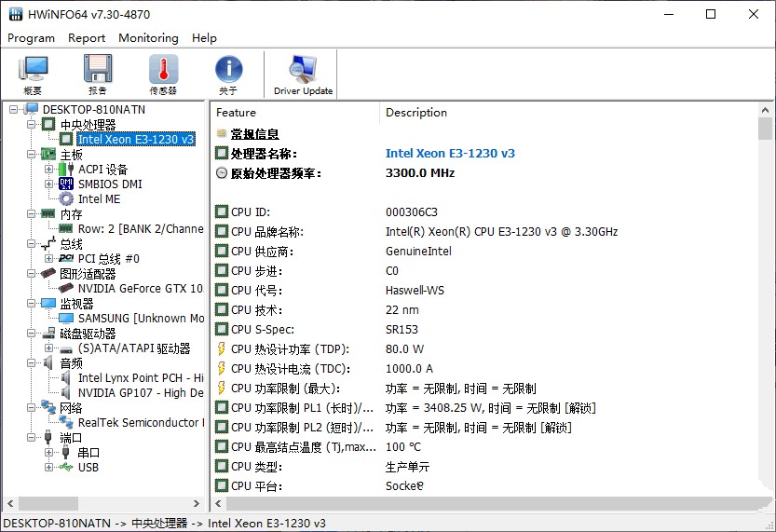Click the blue Intel Xeon E3-1230 v3 name
Screen dimensions: 776x532
pos(450,154)
